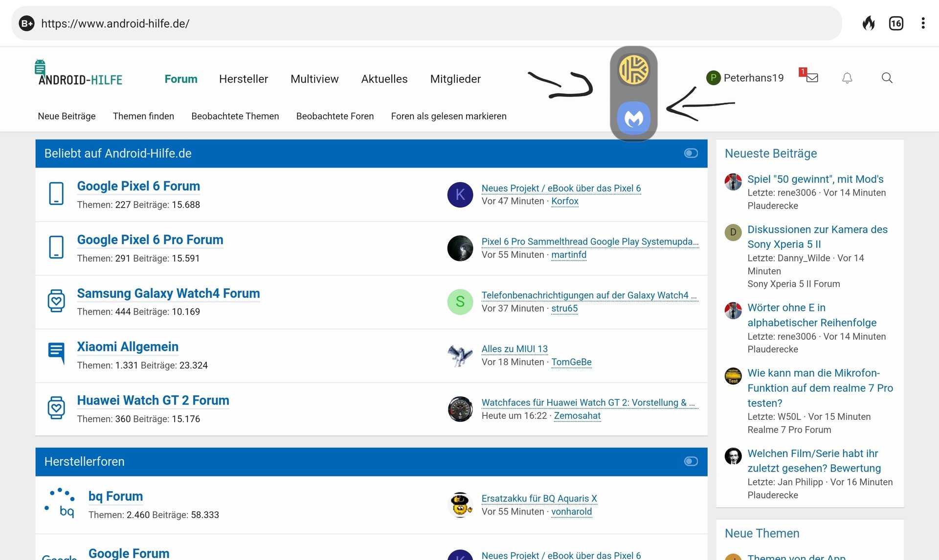939x560 pixels.
Task: Open Welchen Film/Serie habt ihr zuletzt gesehen
Action: click(814, 461)
